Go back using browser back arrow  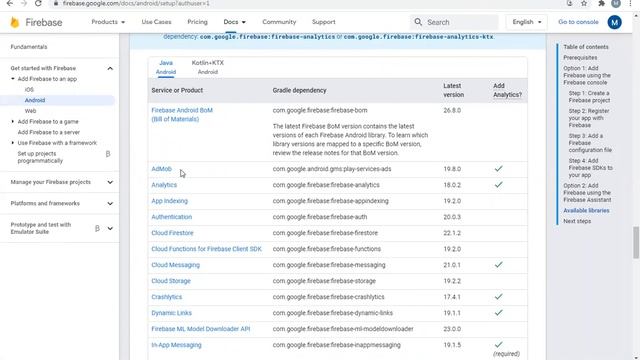pyautogui.click(x=10, y=3)
